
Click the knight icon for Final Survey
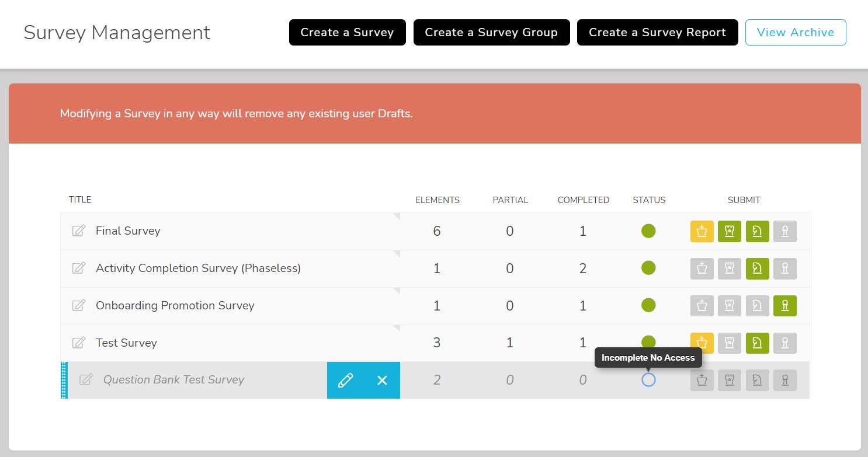point(758,231)
